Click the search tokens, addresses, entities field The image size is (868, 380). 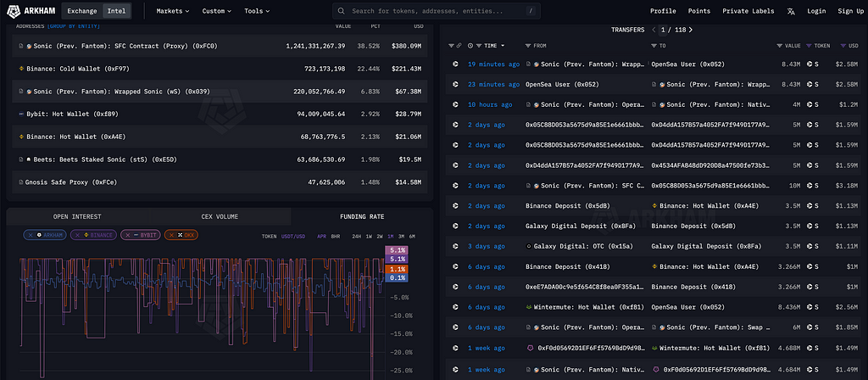437,11
